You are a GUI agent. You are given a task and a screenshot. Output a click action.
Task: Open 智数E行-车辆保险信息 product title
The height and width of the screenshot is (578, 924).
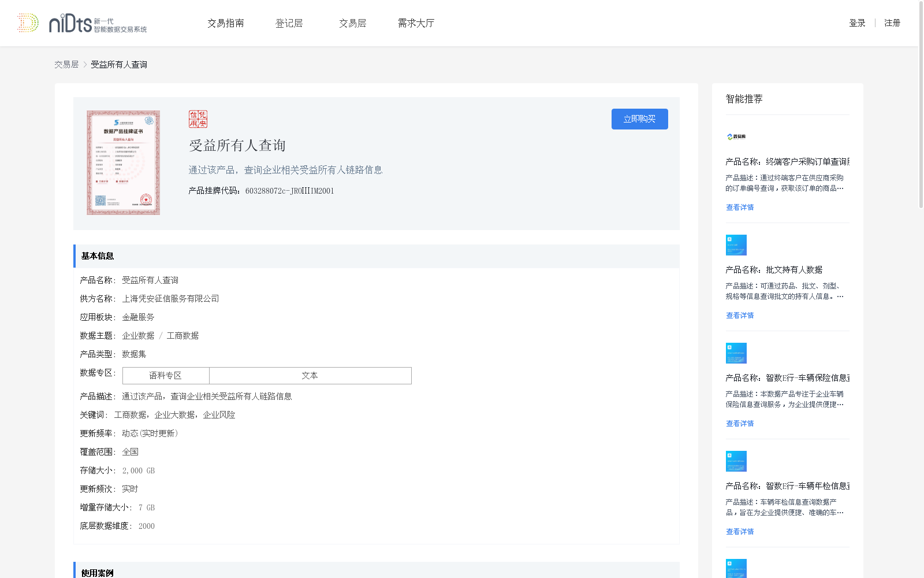click(x=788, y=378)
